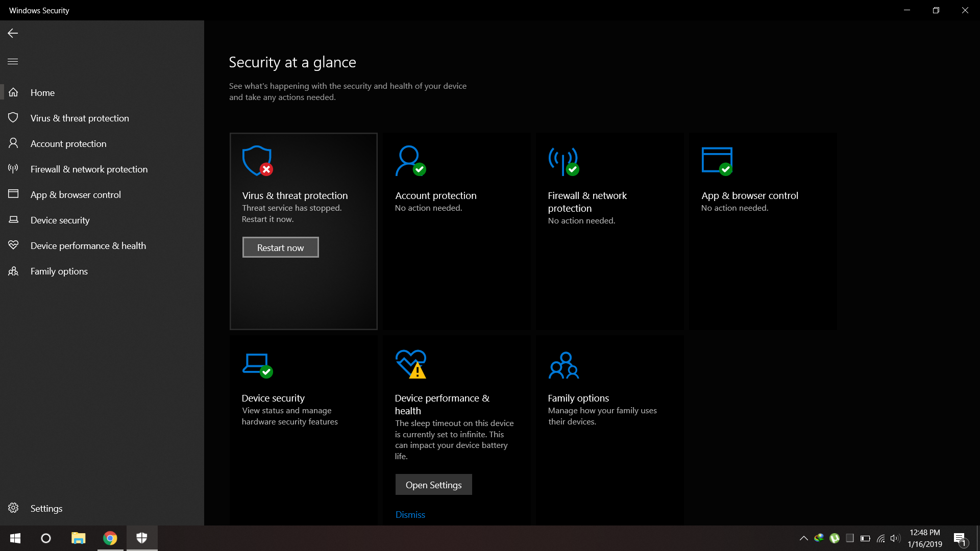Click the Account protection tile person icon
This screenshot has height=551, width=980.
(x=410, y=161)
